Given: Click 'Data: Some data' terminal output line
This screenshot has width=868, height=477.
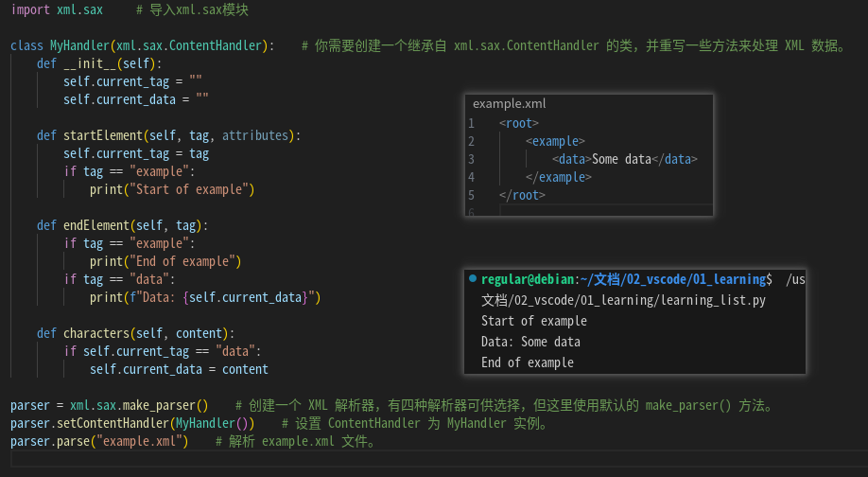Looking at the screenshot, I should pyautogui.click(x=530, y=342).
